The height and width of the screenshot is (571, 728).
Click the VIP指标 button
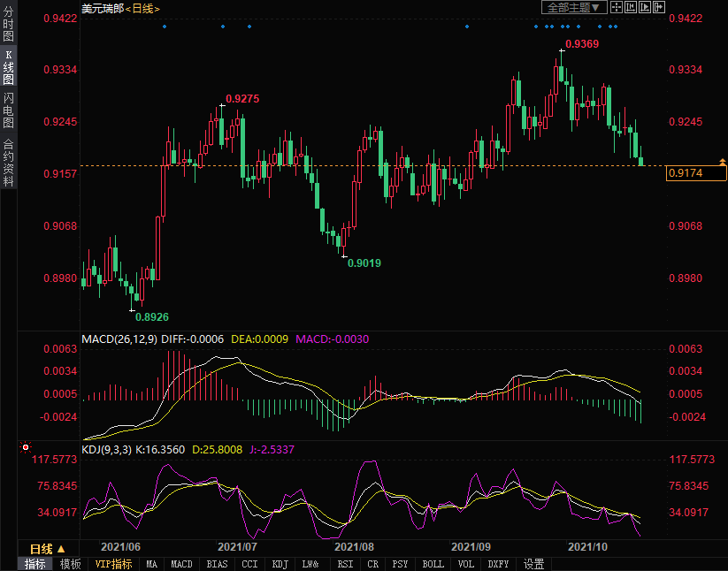(113, 564)
